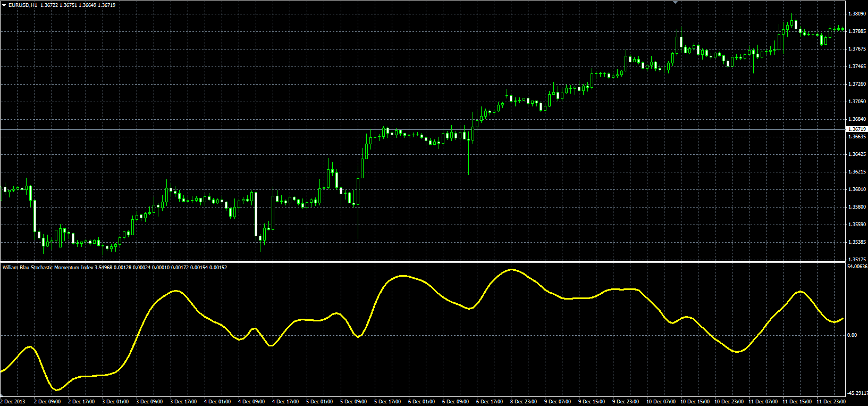Viewport: 868px width, 406px height.
Task: Select the horizontal bid price line
Action: (423, 129)
